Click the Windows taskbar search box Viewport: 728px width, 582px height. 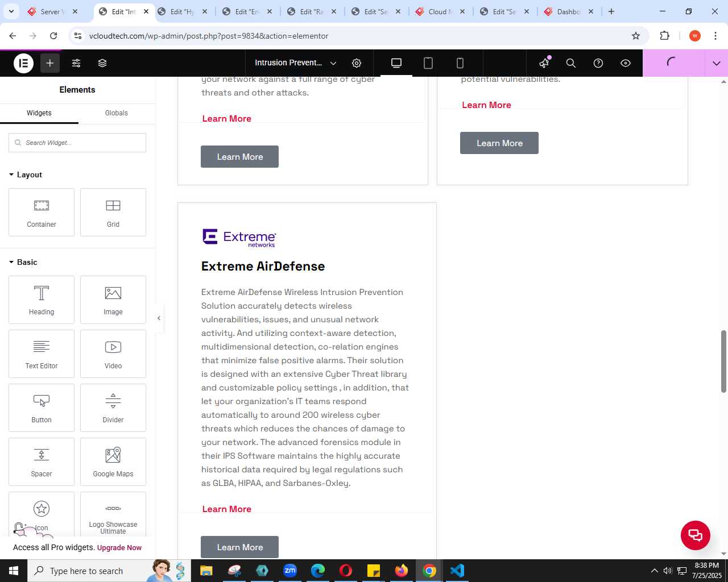[108, 571]
